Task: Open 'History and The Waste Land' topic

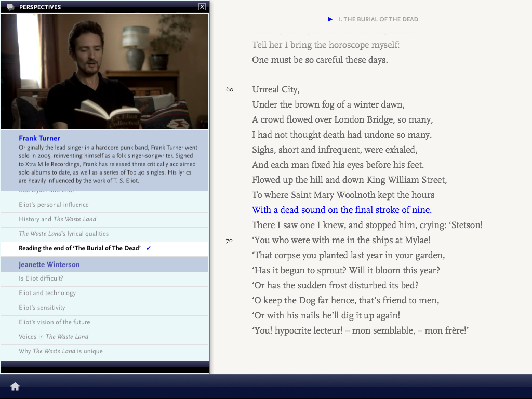Action: [x=57, y=219]
